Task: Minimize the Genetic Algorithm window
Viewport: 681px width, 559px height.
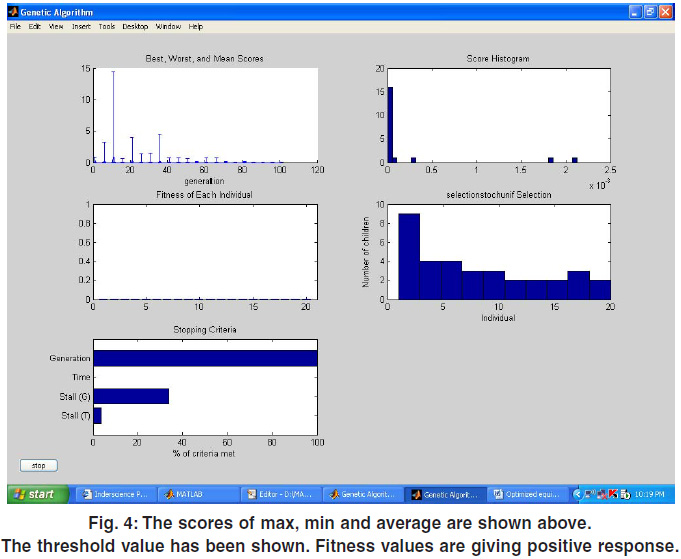Action: [636, 11]
